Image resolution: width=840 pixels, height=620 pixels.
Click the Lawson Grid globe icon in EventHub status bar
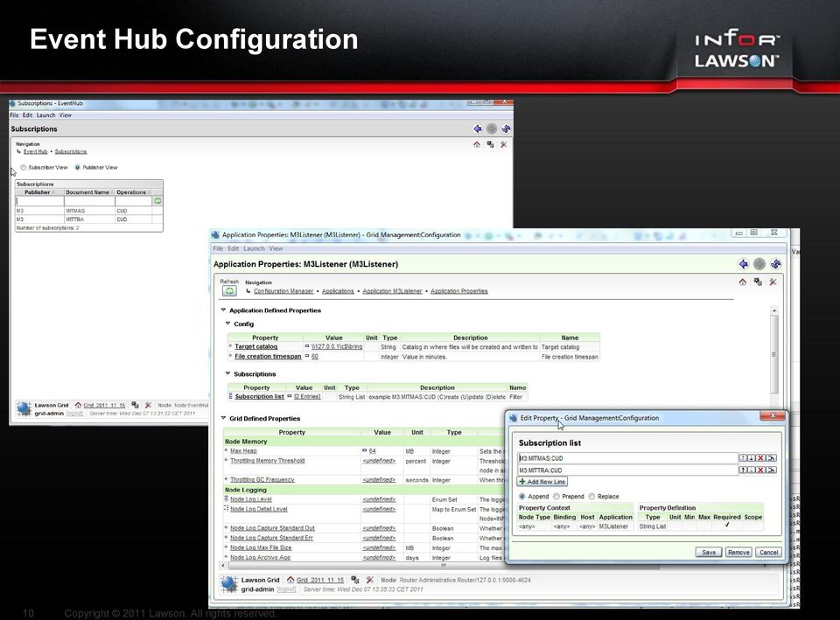tap(24, 408)
